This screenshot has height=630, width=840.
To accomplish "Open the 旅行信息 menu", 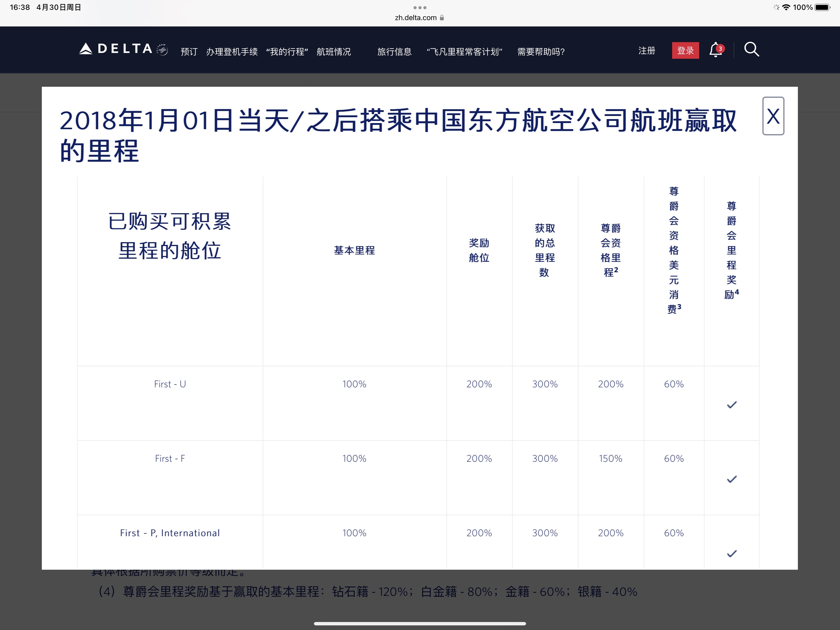I will (394, 51).
